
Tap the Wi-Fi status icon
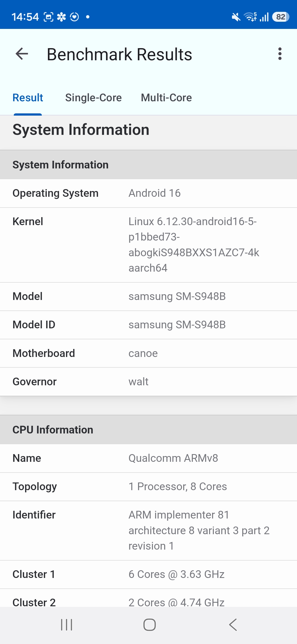coord(251,17)
